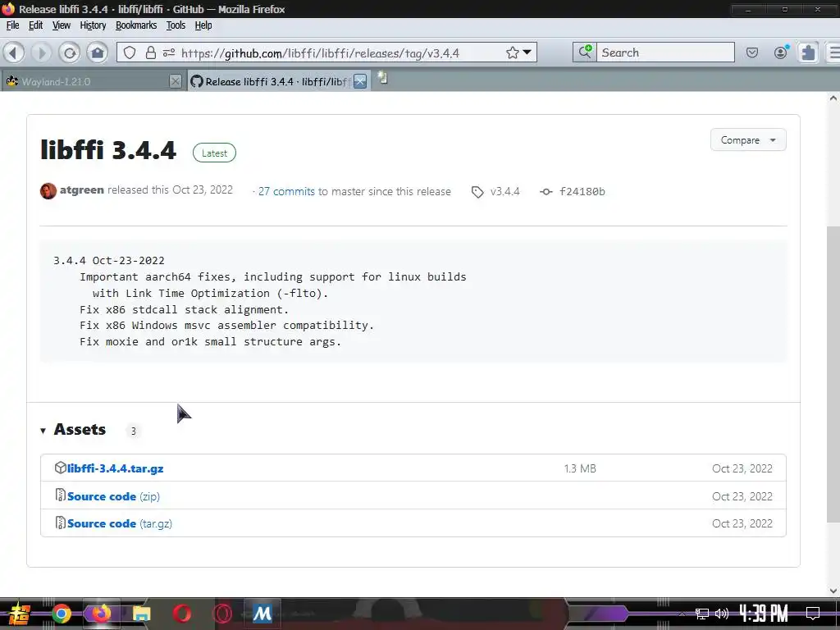840x630 pixels.
Task: Open the blue M app in taskbar
Action: [262, 614]
